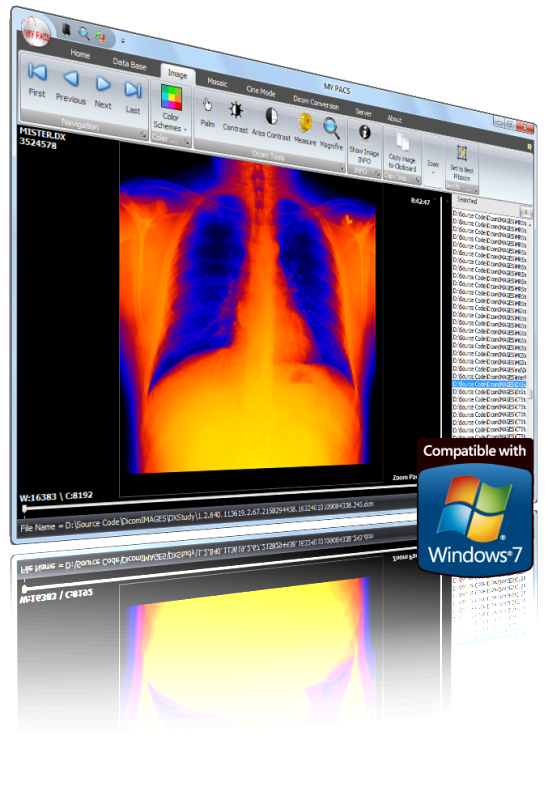548x800 pixels.
Task: Choose the Area Contrast tool
Action: pos(271,124)
